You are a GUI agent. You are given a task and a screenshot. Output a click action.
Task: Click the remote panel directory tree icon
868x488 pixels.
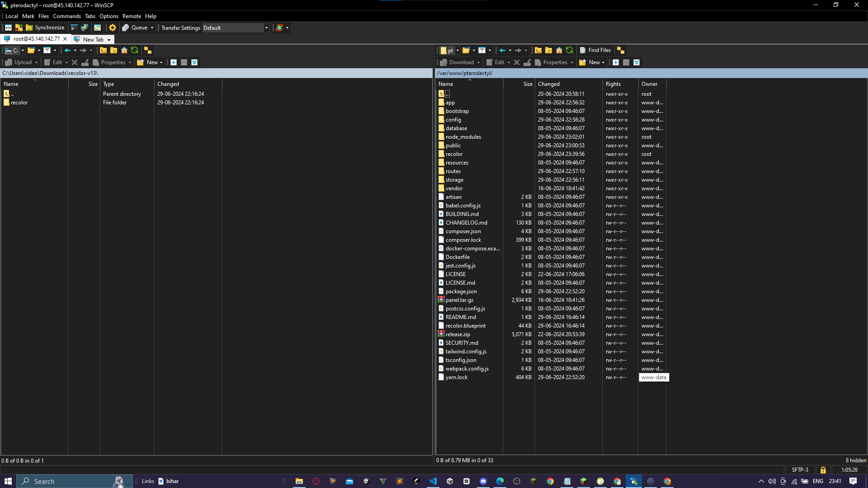pos(621,50)
